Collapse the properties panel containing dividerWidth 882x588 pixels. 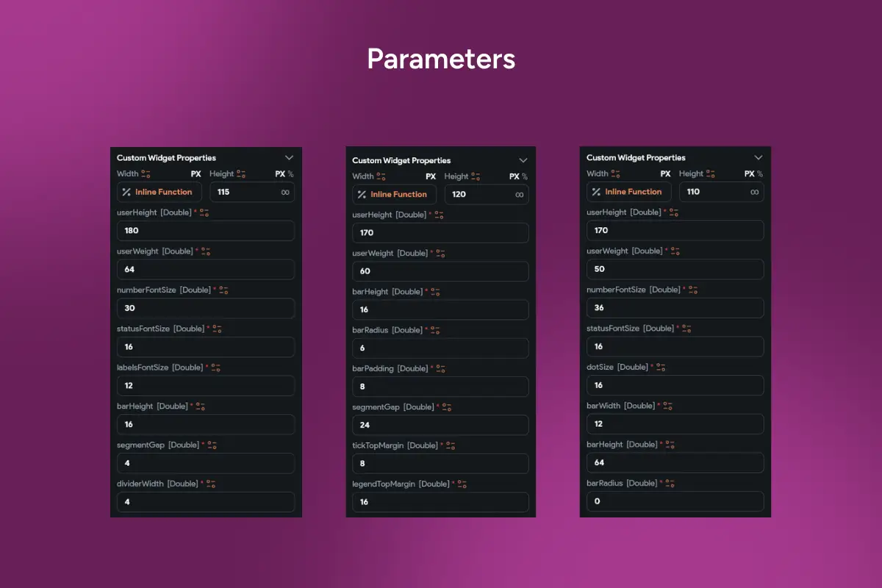click(289, 157)
